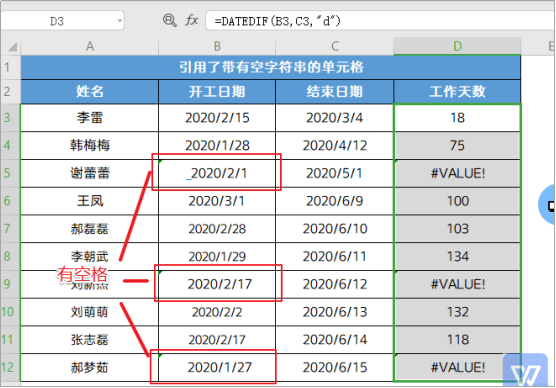
Task: Click the zoom magnifier icon beside fx
Action: click(169, 21)
